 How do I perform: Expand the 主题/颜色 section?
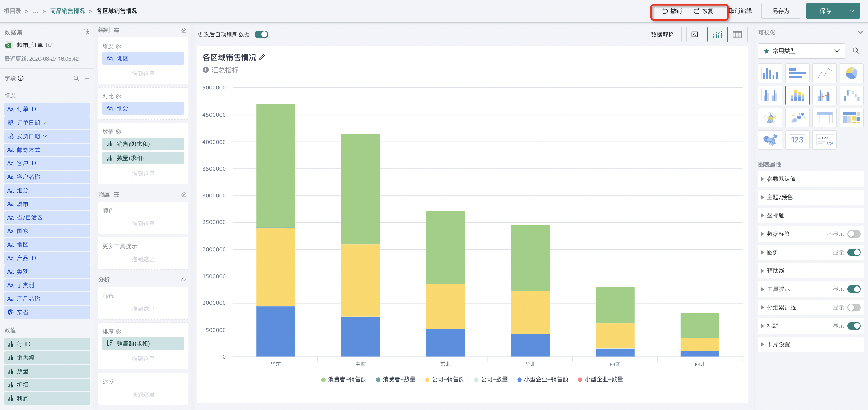pyautogui.click(x=811, y=197)
